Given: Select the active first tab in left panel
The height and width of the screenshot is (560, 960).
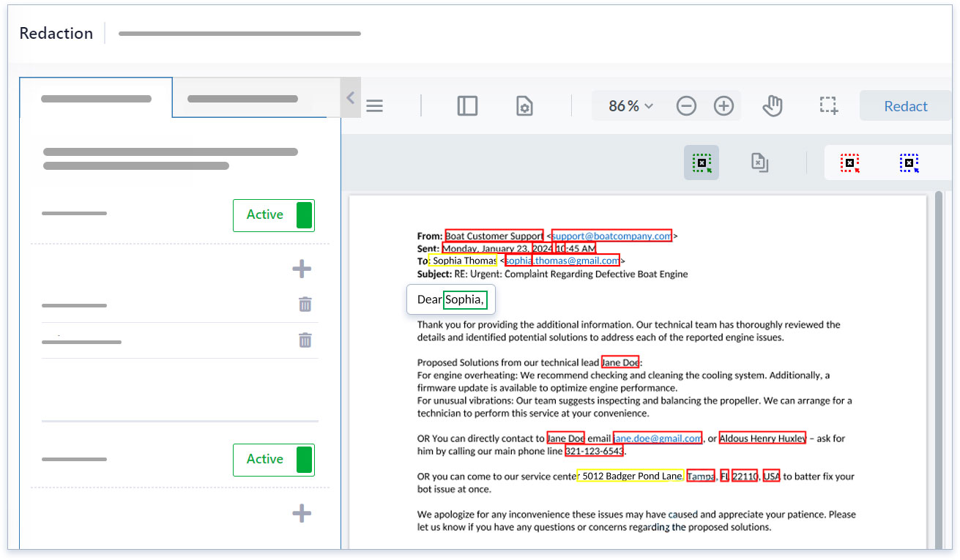Looking at the screenshot, I should (96, 98).
